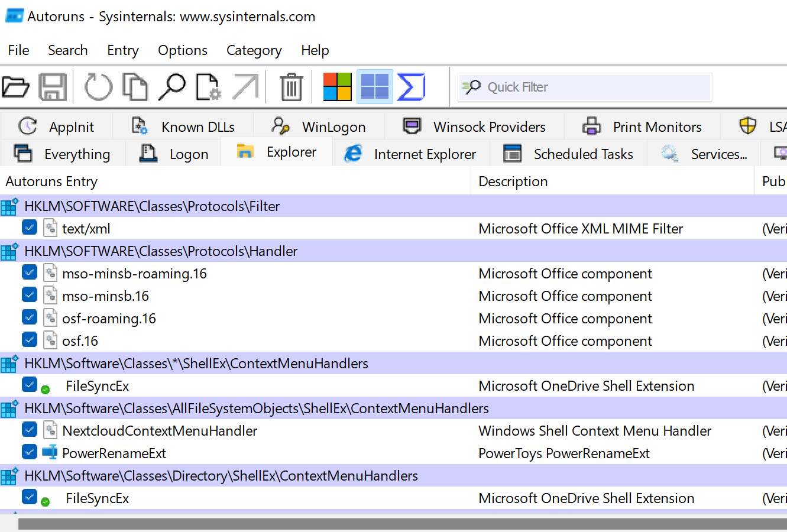Click the Delete trash can icon

click(x=292, y=87)
